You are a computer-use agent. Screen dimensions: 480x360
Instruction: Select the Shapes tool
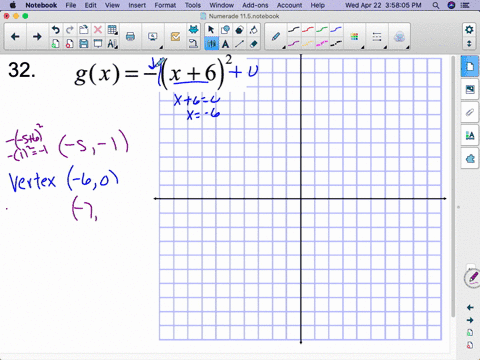point(225,30)
